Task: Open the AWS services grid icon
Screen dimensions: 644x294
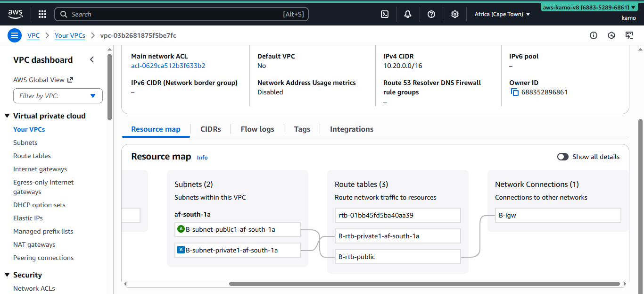Action: click(x=42, y=14)
